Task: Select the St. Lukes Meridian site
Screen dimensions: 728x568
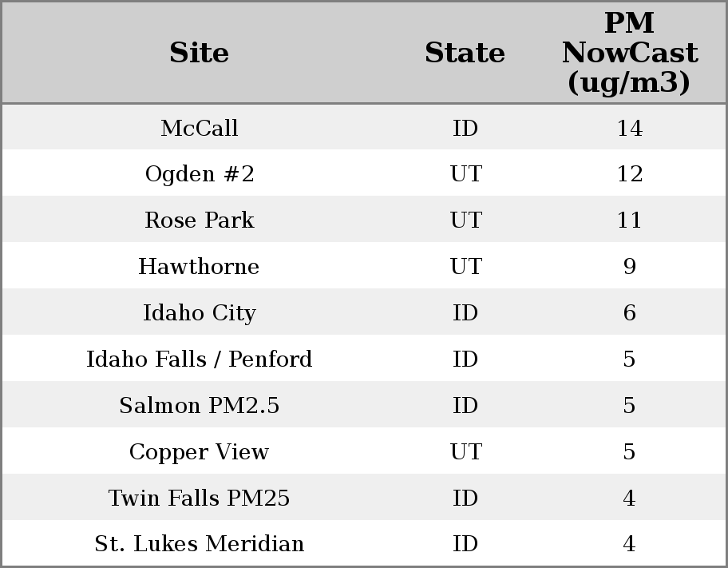Action: click(x=199, y=544)
